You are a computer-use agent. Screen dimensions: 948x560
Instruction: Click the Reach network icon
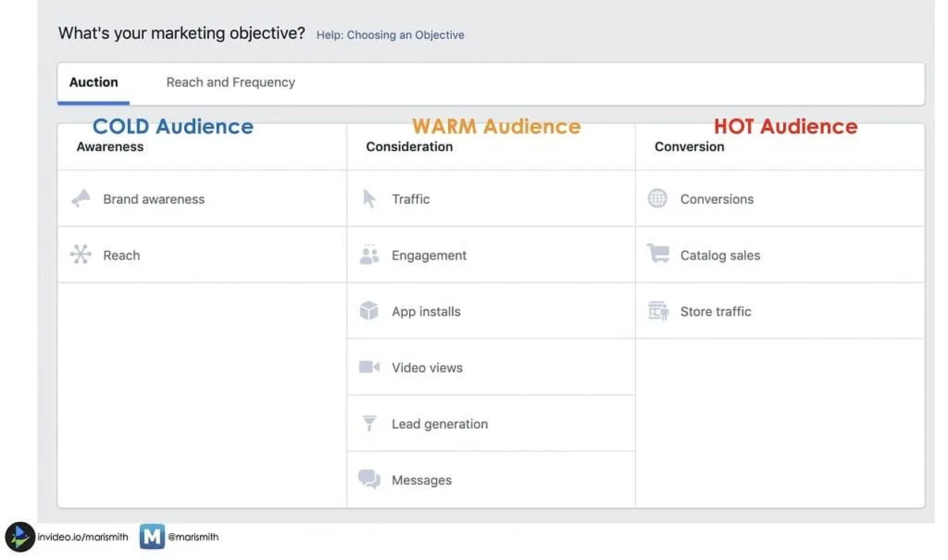81,254
